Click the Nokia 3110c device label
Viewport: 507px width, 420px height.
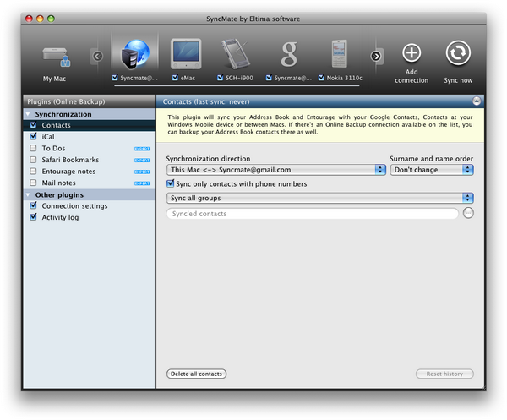(345, 78)
